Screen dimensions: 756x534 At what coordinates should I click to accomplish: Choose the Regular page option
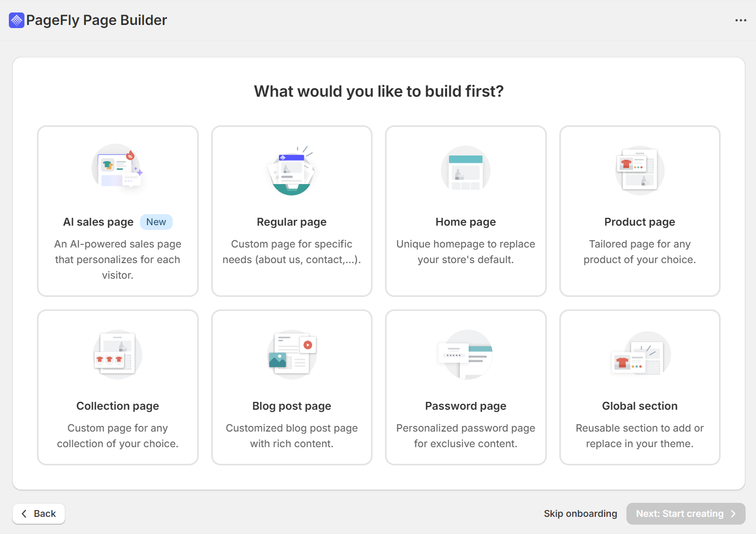coord(291,211)
